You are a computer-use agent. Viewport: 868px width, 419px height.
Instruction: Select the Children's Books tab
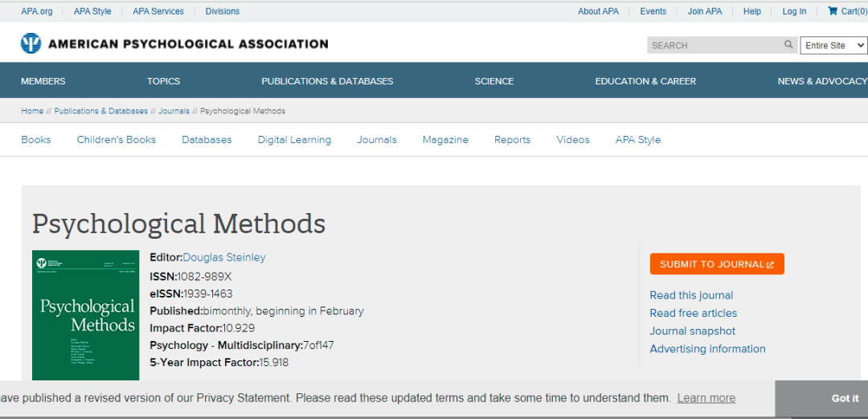click(x=117, y=140)
